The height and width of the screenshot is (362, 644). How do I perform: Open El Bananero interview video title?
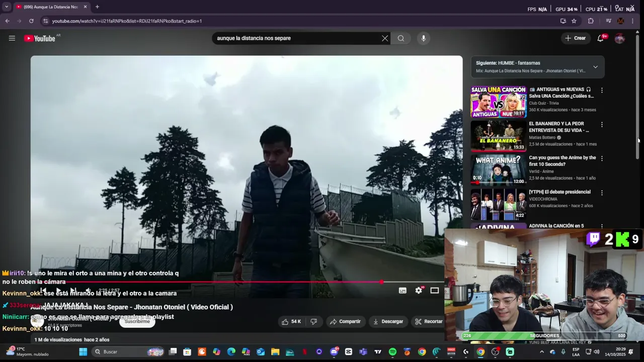point(559,127)
